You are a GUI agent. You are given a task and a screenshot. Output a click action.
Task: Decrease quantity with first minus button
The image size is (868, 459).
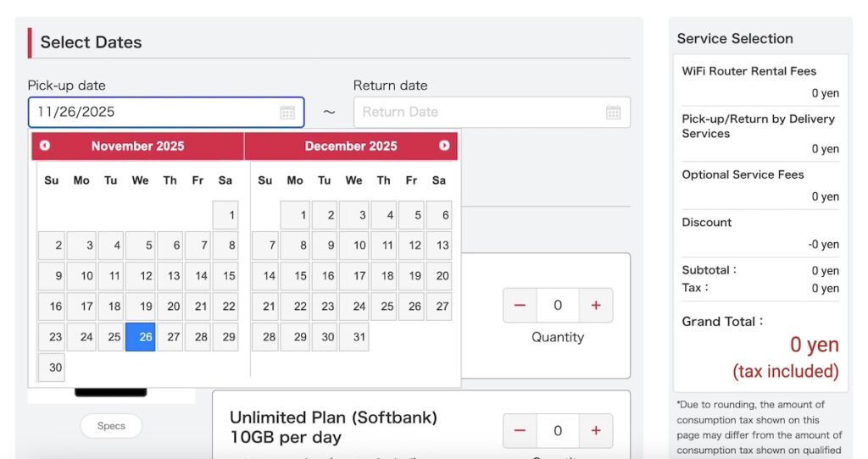click(x=520, y=306)
